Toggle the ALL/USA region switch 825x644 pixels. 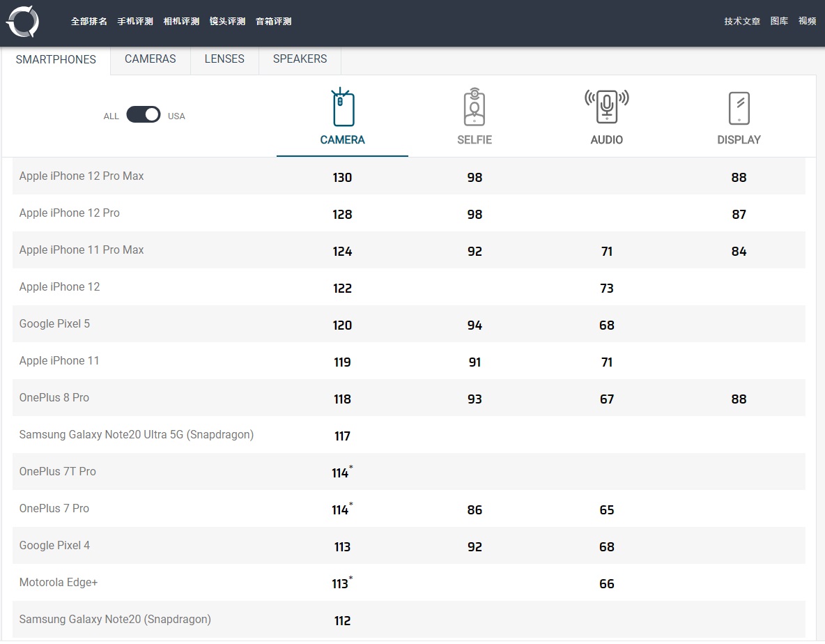pos(144,115)
